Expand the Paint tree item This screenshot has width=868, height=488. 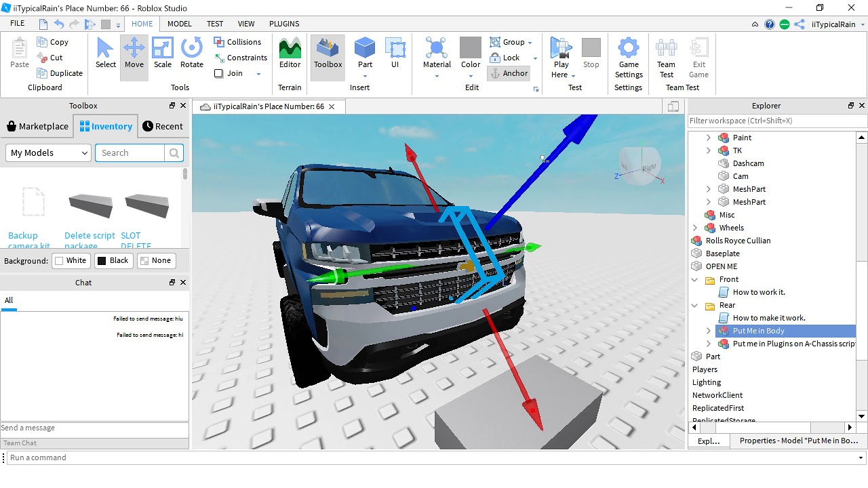pos(709,138)
